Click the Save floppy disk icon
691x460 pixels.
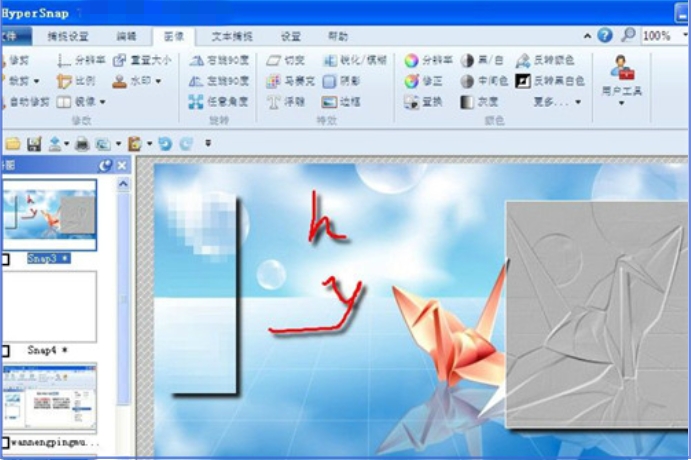[34, 144]
